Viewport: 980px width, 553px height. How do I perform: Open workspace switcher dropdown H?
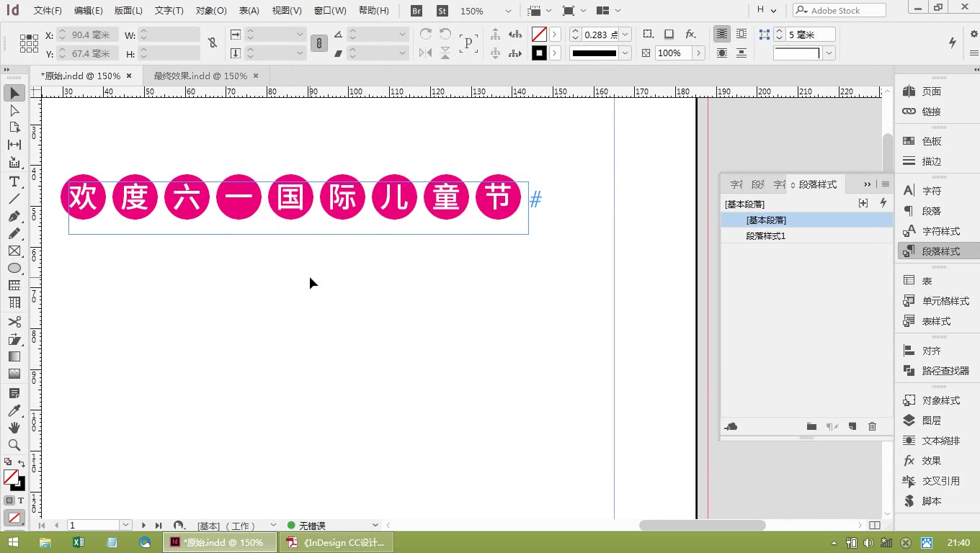pos(766,11)
